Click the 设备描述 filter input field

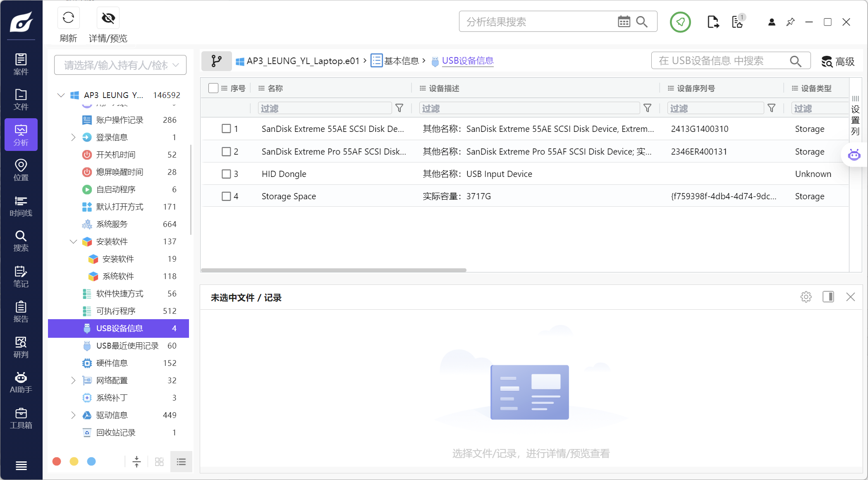click(529, 108)
